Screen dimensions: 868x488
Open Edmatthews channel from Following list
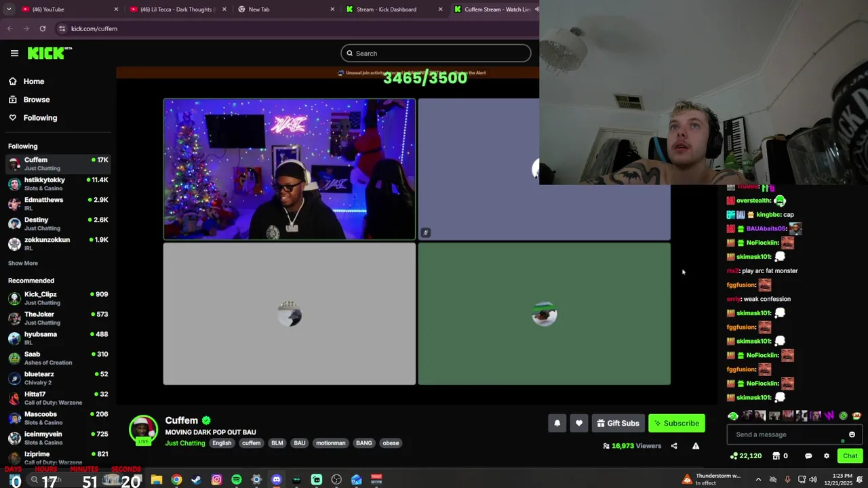tap(58, 204)
